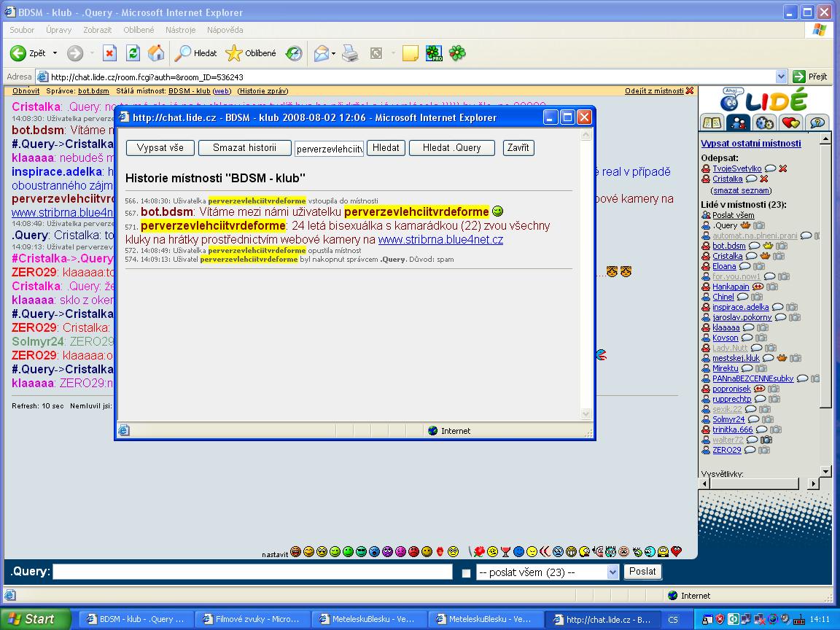Click the Zavřít button in history popup
This screenshot has height=630, width=840.
click(518, 148)
